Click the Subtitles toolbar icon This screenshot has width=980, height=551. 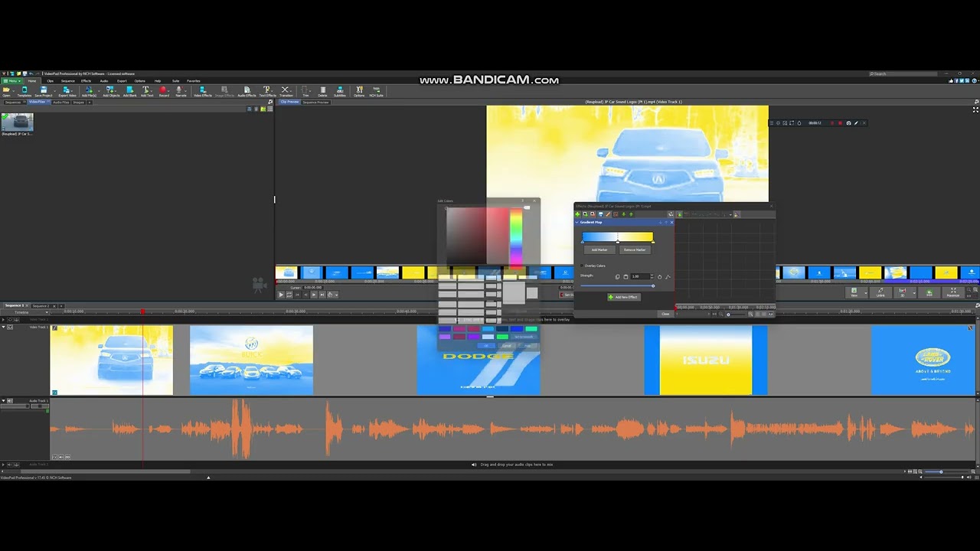pos(340,90)
